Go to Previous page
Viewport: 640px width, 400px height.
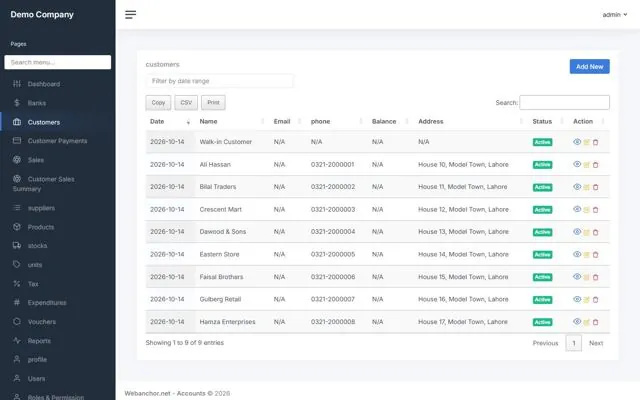(x=545, y=343)
